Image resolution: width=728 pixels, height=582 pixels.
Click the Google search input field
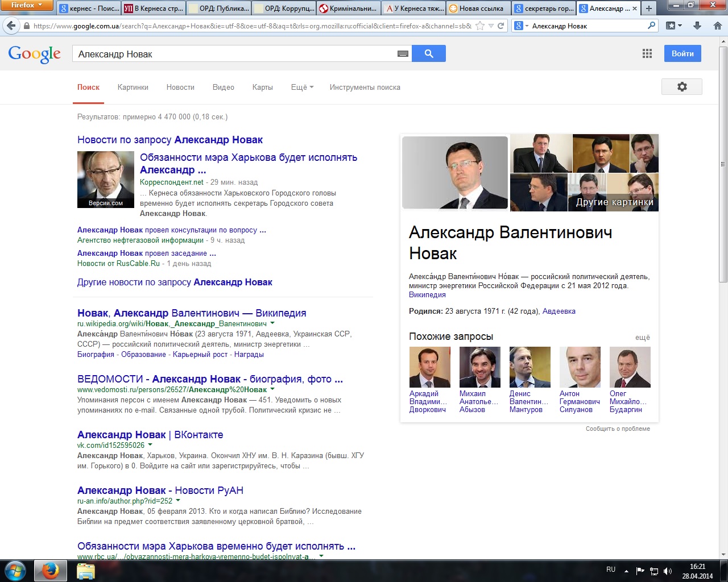[233, 54]
